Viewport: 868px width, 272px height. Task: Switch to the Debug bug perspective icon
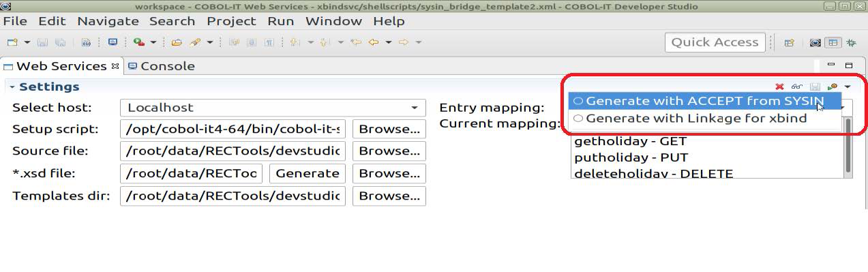coord(851,42)
